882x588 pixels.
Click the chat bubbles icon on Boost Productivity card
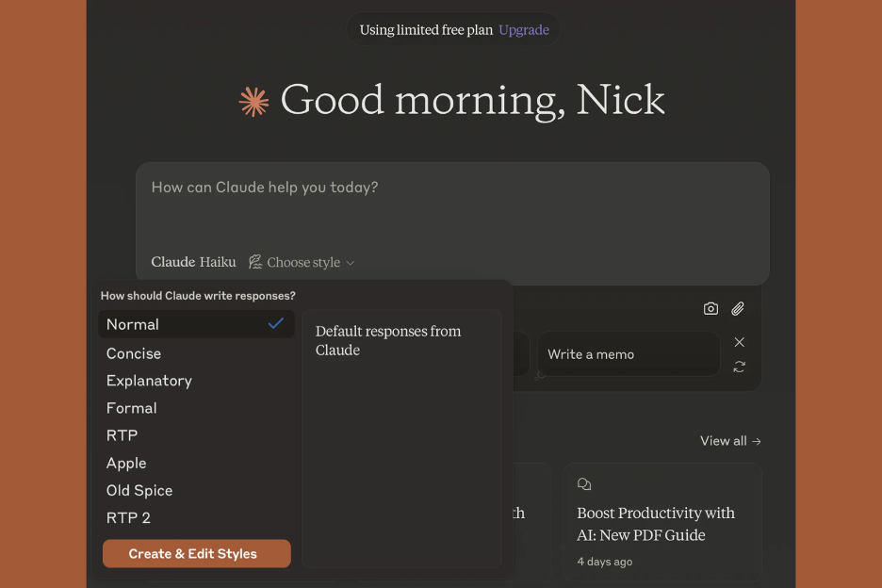pyautogui.click(x=584, y=484)
